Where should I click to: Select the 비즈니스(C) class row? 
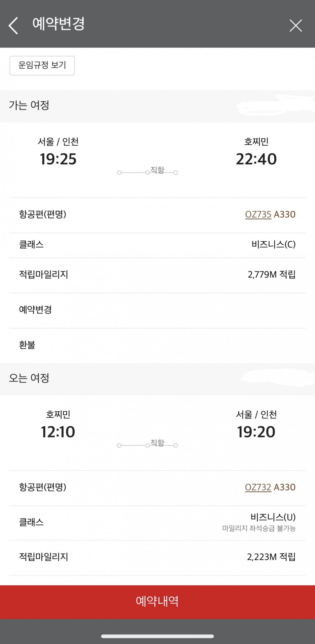click(157, 245)
